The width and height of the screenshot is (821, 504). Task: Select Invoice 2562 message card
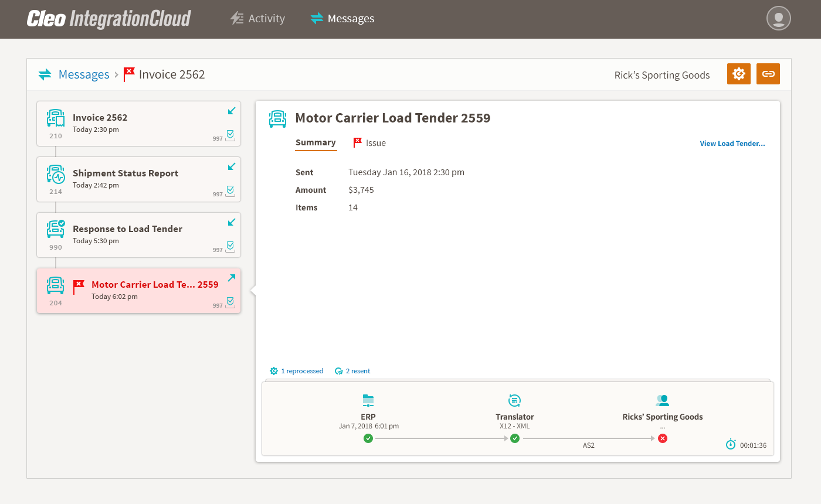(138, 124)
